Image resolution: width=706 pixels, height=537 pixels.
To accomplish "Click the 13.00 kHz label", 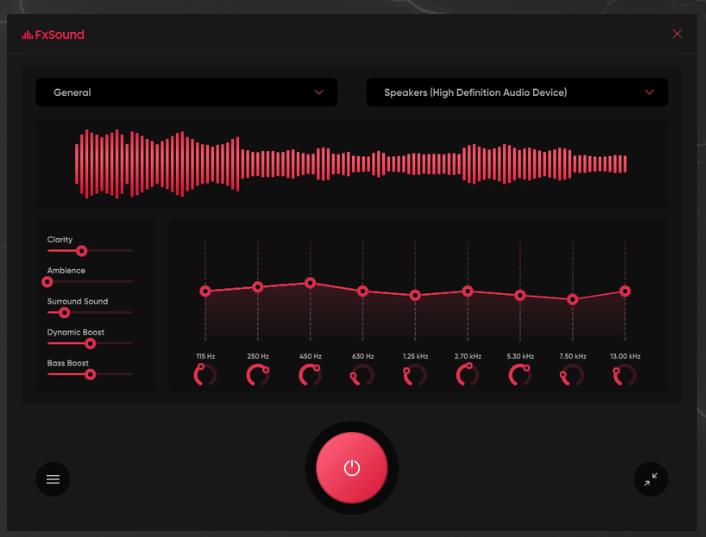I will pyautogui.click(x=625, y=356).
